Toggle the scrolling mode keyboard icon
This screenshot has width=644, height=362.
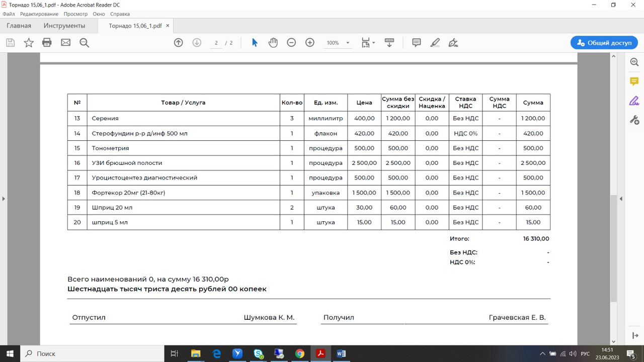pos(389,43)
